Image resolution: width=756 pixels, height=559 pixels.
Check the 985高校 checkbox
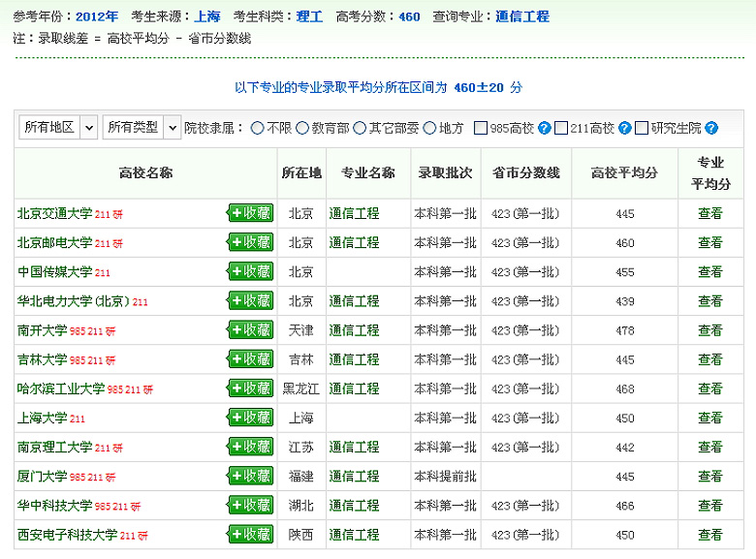[481, 128]
